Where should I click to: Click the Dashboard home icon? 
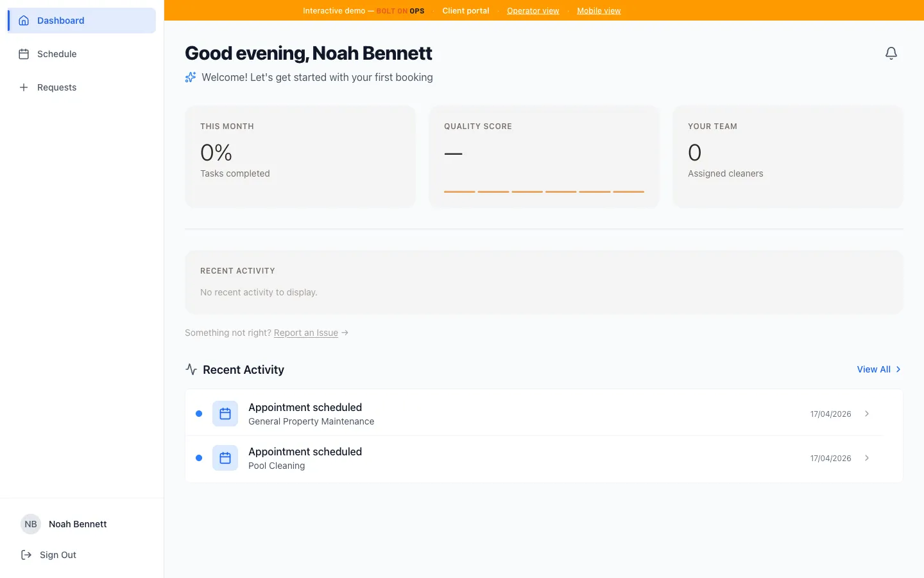(24, 21)
